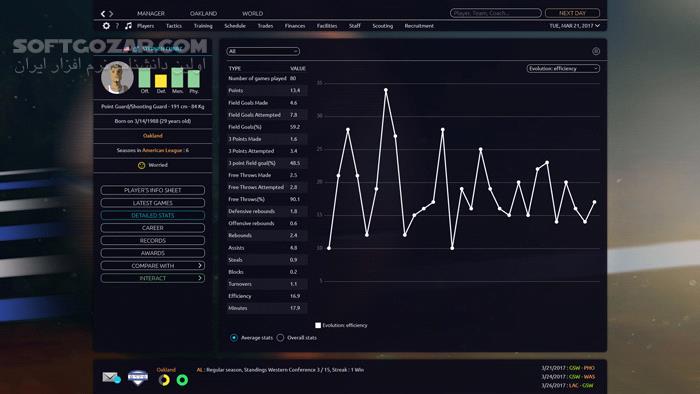This screenshot has width=700, height=394.
Task: Open the All filter dropdown
Action: 263,51
